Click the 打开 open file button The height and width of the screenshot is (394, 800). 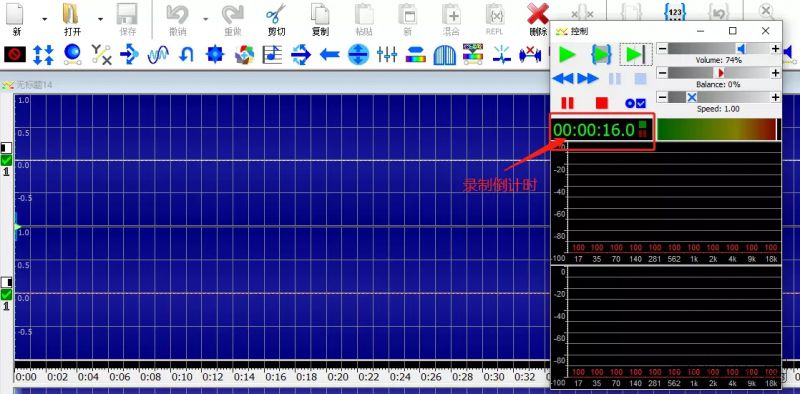pyautogui.click(x=72, y=19)
